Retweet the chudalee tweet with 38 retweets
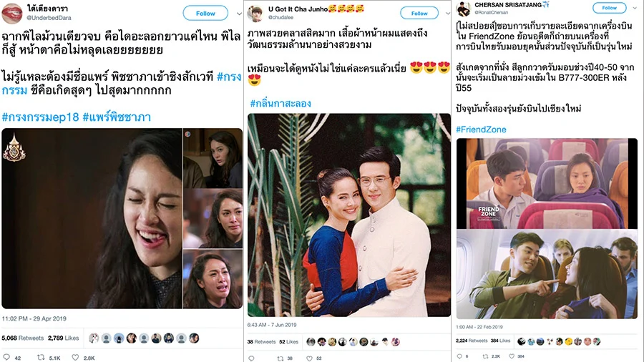This screenshot has width=644, height=362. click(x=280, y=358)
